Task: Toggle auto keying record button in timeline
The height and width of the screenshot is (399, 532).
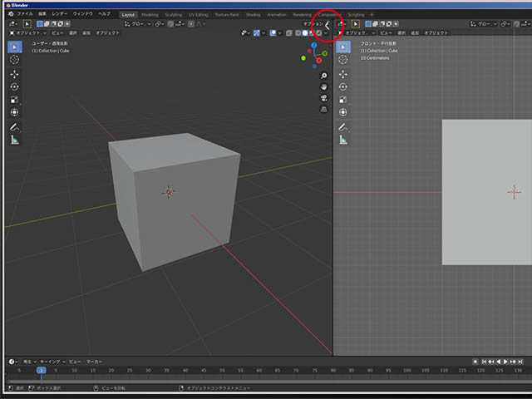Action: [475, 362]
